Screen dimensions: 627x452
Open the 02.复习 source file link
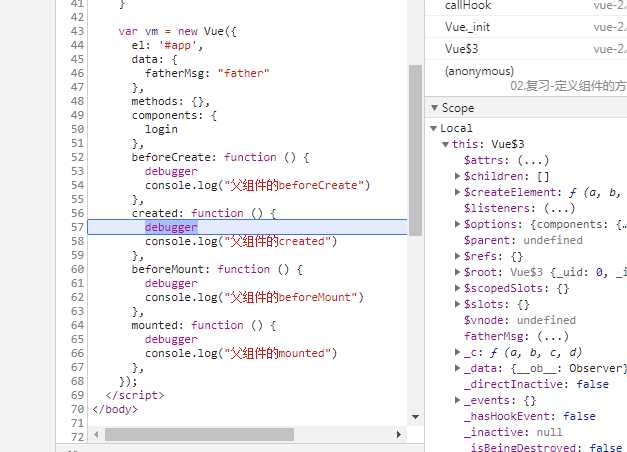pos(568,86)
